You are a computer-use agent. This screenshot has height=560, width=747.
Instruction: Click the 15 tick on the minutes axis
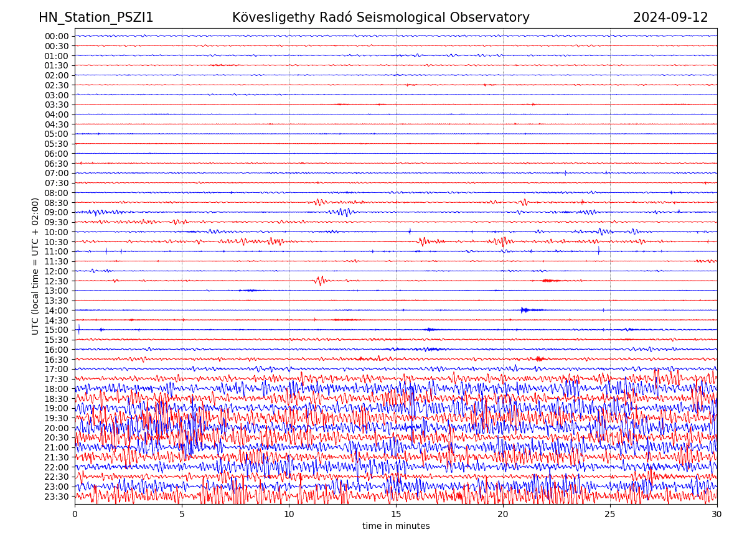pos(396,514)
